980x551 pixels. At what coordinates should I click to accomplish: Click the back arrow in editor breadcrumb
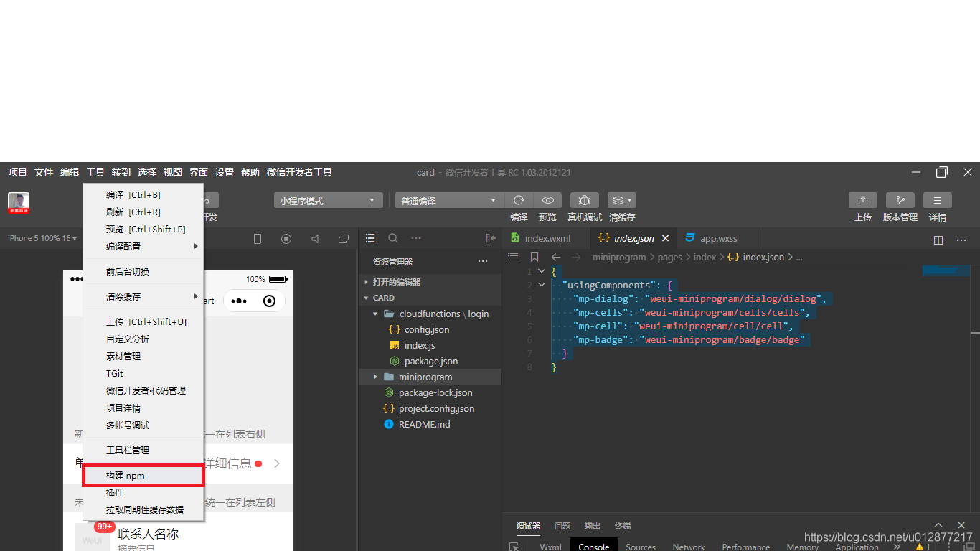555,257
